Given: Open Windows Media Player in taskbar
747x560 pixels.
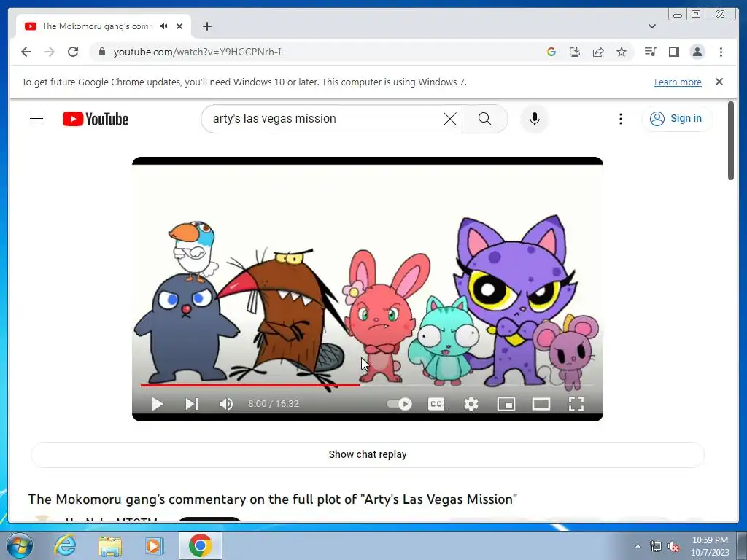Looking at the screenshot, I should [x=154, y=545].
